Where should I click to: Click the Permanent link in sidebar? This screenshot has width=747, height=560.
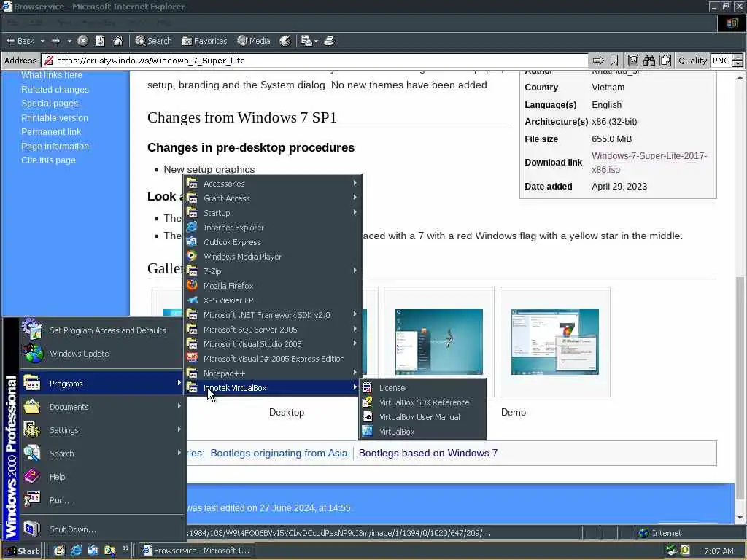click(x=51, y=132)
